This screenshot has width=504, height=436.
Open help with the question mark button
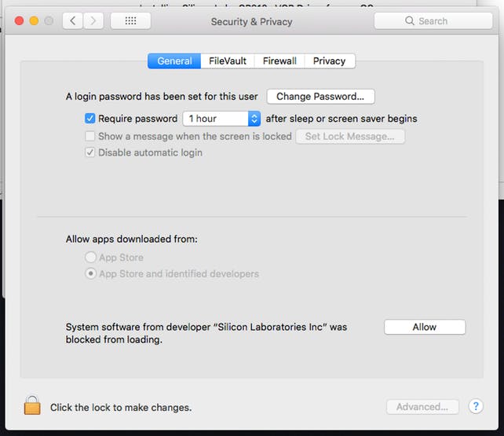[475, 406]
